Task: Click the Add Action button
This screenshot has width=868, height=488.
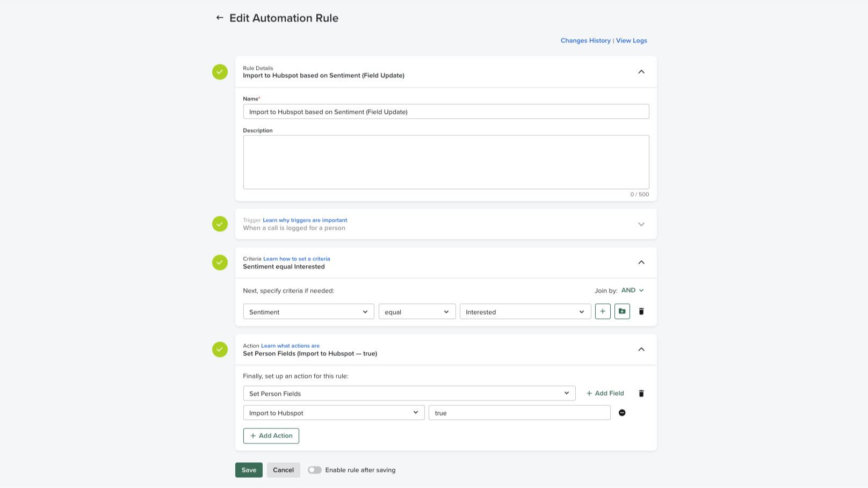Action: coord(271,435)
